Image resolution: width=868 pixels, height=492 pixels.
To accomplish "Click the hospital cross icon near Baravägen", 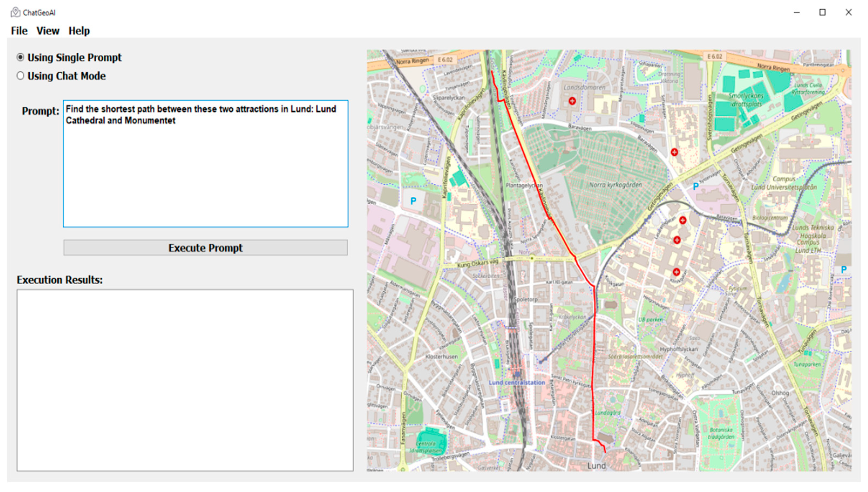I will pyautogui.click(x=674, y=152).
